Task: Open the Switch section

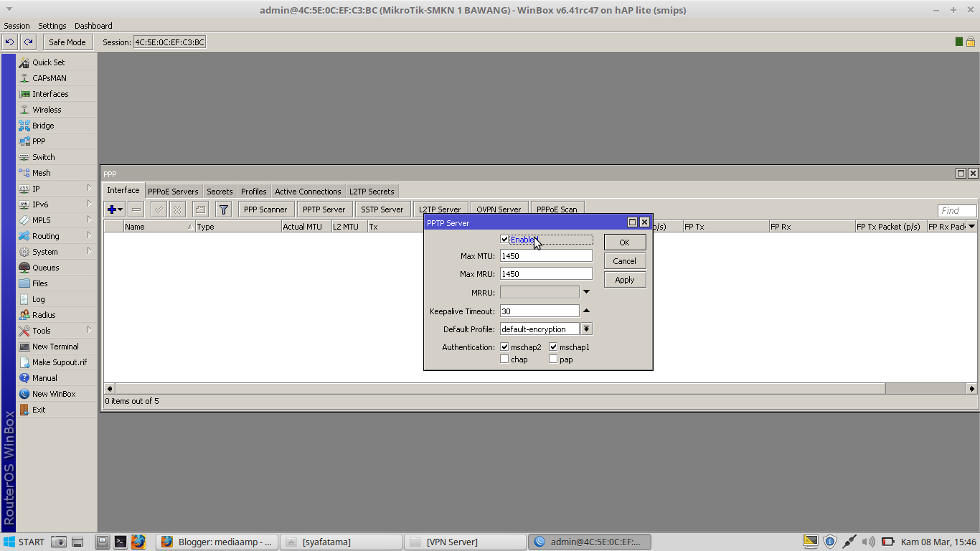Action: tap(57, 157)
